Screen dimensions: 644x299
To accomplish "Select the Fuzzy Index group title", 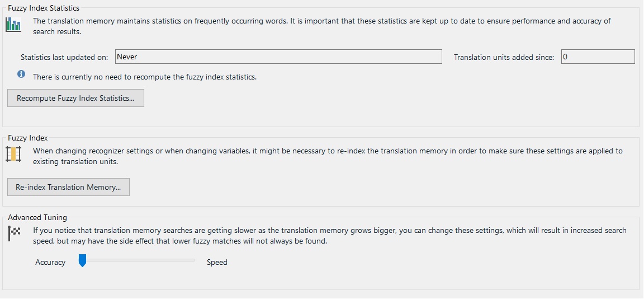I will coord(28,138).
